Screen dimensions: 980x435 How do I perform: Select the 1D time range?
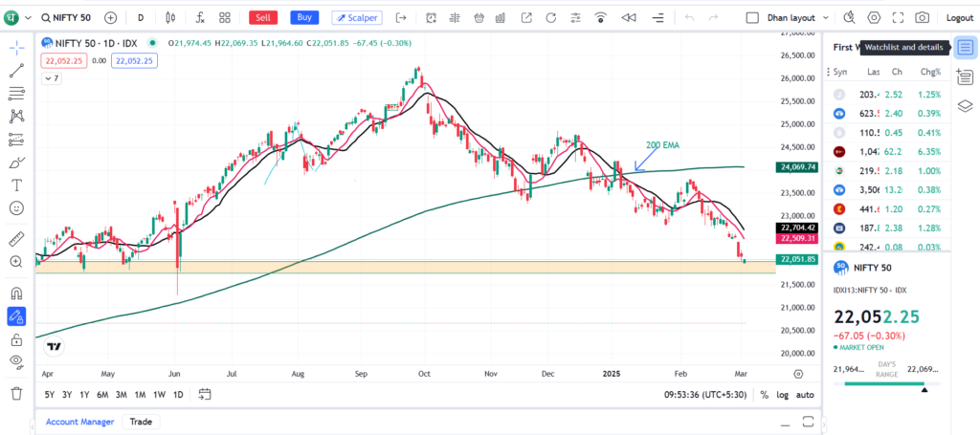pyautogui.click(x=178, y=395)
